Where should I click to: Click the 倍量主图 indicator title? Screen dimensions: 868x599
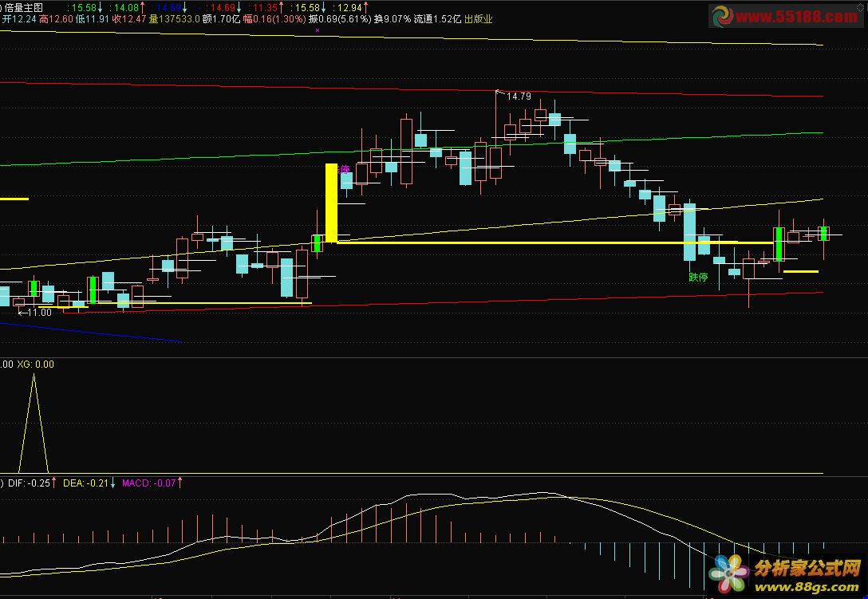point(24,7)
